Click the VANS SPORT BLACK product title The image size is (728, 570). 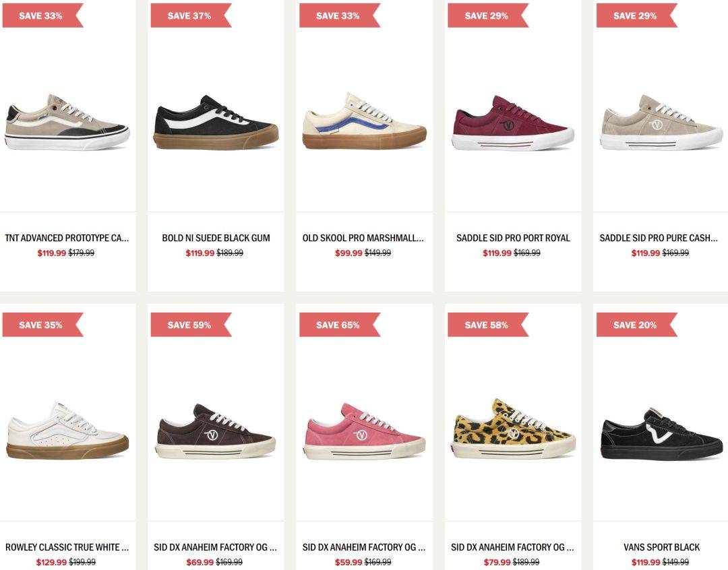click(x=662, y=547)
